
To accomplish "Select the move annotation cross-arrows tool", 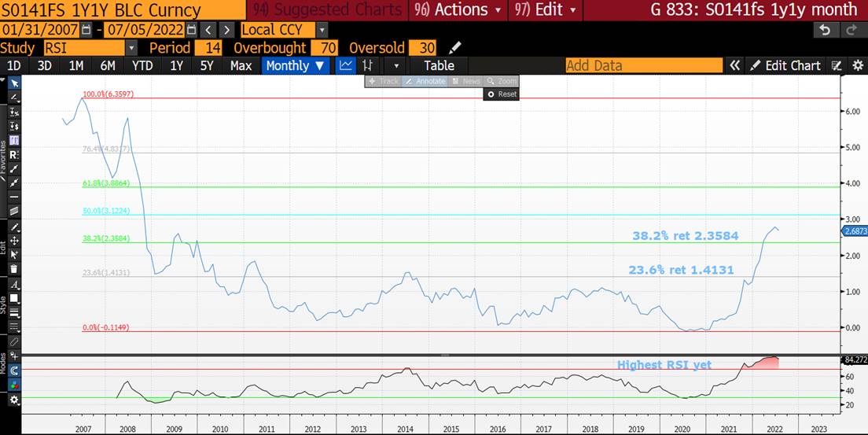I will click(x=14, y=241).
